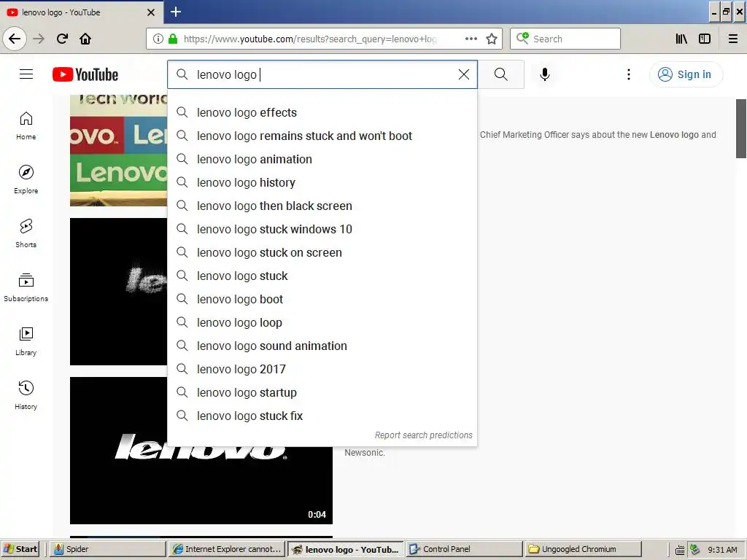Open the browser Library icon
Viewport: 747px width, 560px height.
[x=681, y=39]
